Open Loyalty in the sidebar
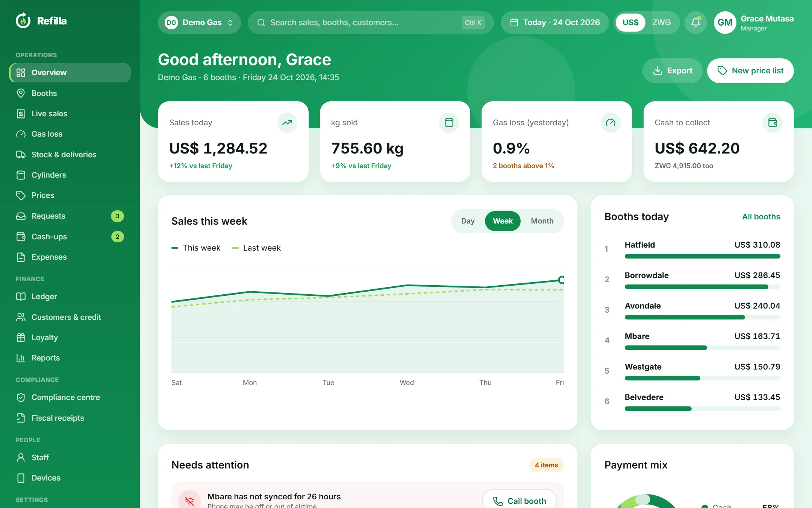The height and width of the screenshot is (508, 812). click(70, 338)
